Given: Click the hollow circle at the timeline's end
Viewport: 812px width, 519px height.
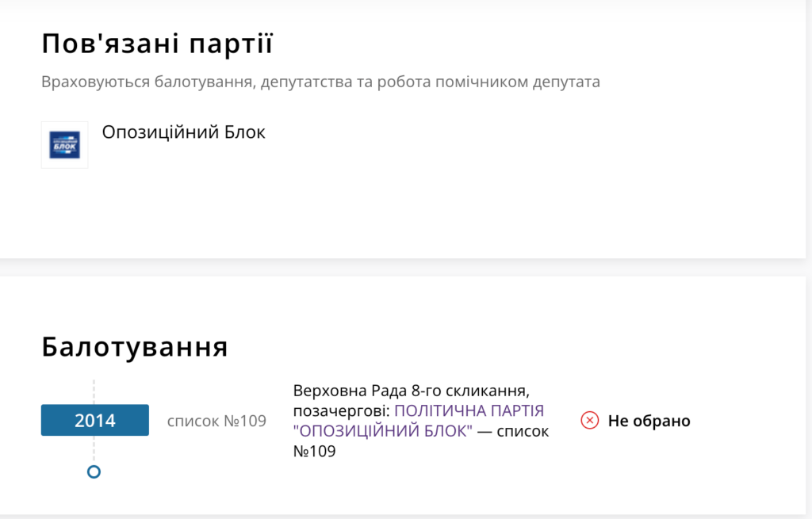Looking at the screenshot, I should pyautogui.click(x=94, y=471).
